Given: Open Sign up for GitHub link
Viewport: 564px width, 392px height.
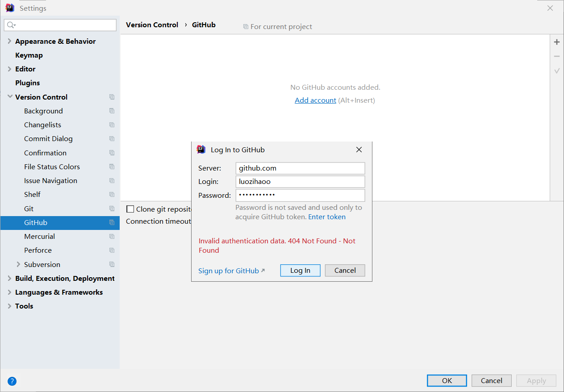Looking at the screenshot, I should pyautogui.click(x=231, y=271).
